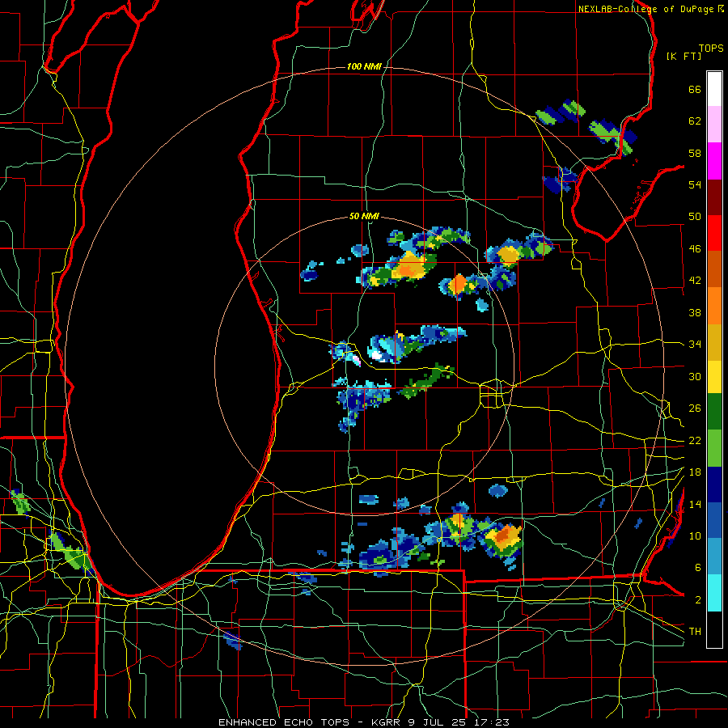Click the magenta 58 kft legend swatch
This screenshot has width=728, height=728.
[x=714, y=161]
